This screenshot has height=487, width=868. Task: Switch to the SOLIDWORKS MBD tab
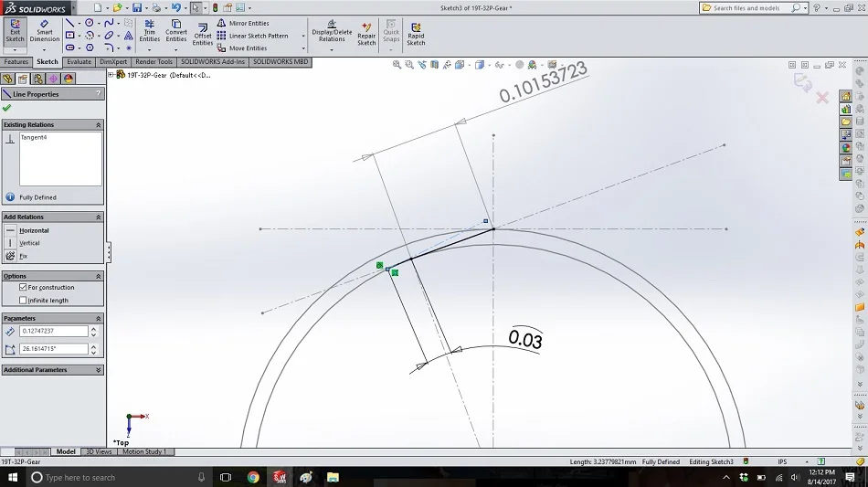[281, 62]
